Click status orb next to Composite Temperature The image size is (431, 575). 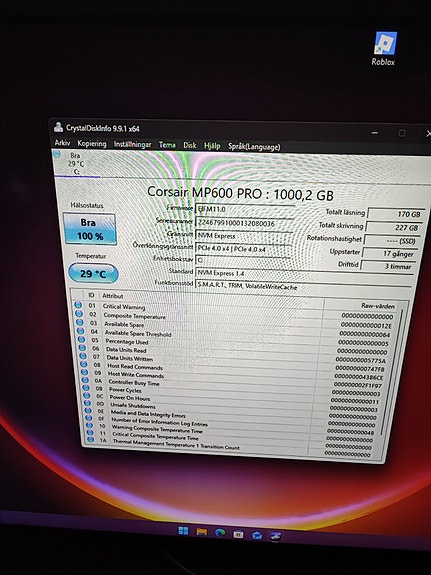78,314
